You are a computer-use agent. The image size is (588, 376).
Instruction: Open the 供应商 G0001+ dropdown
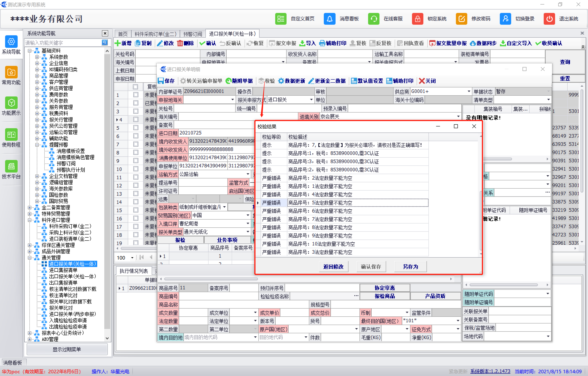pyautogui.click(x=469, y=92)
